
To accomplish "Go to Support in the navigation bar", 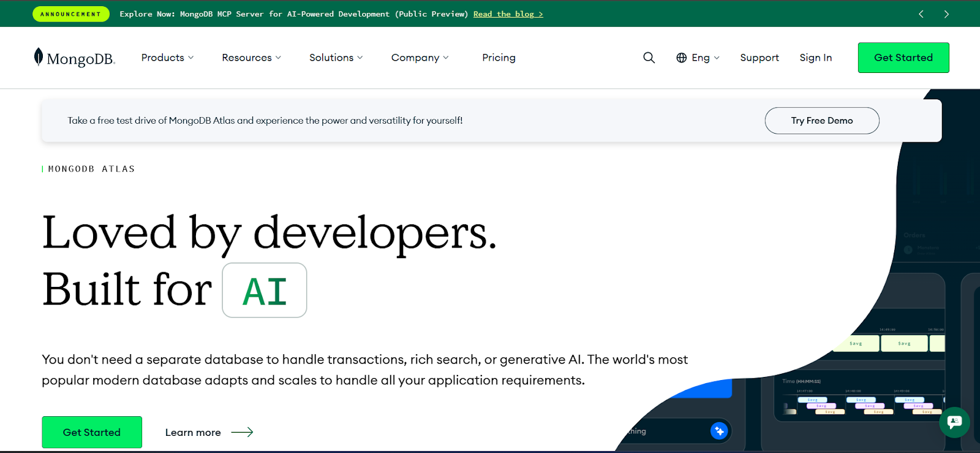I will [759, 58].
